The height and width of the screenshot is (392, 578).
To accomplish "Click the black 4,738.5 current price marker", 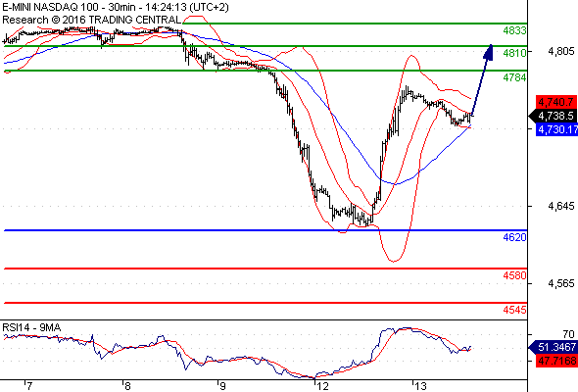I will point(553,116).
